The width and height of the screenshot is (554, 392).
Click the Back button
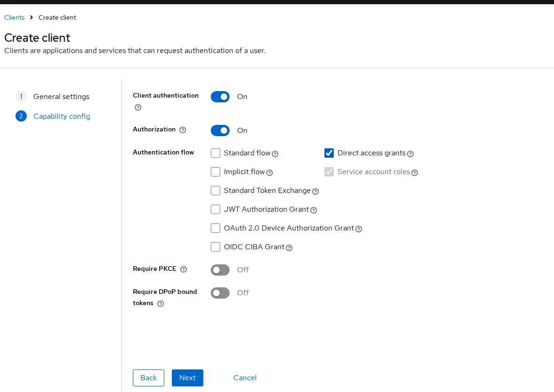148,378
